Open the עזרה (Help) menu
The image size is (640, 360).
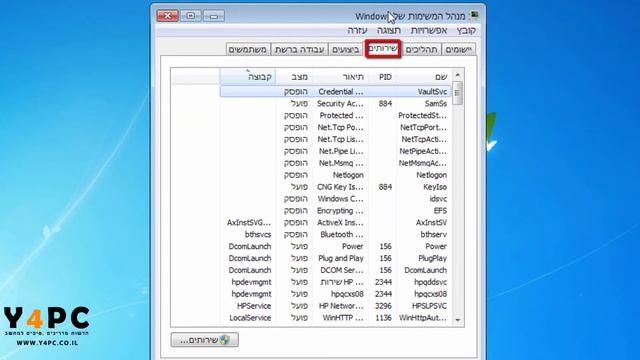point(358,31)
